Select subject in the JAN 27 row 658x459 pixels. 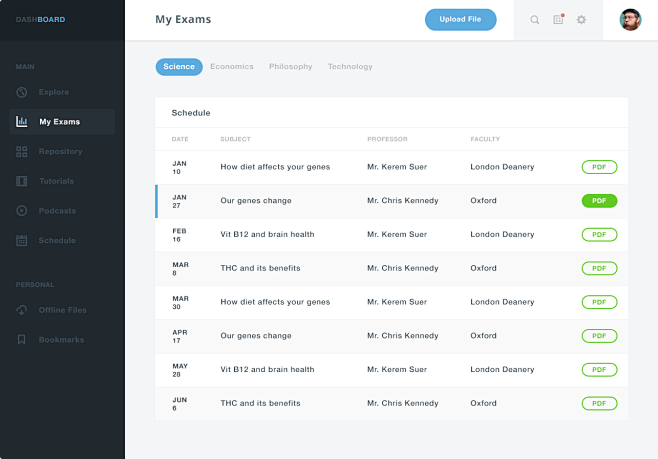(256, 201)
